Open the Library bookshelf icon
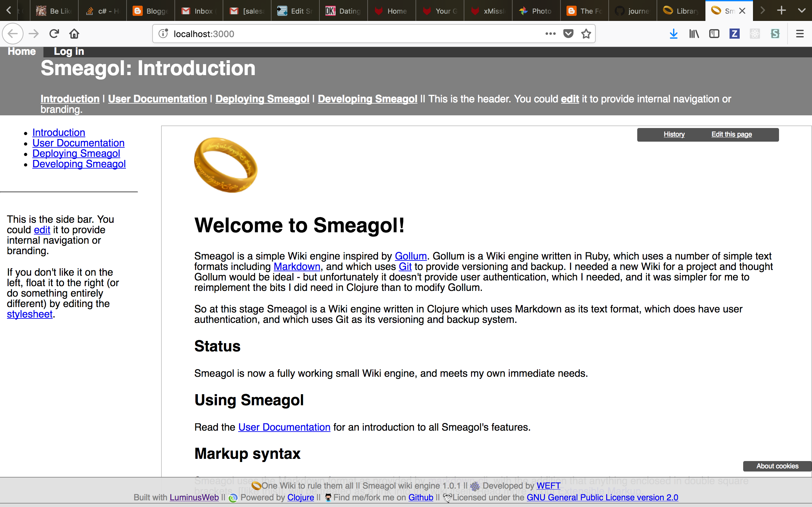This screenshot has width=812, height=507. (694, 34)
